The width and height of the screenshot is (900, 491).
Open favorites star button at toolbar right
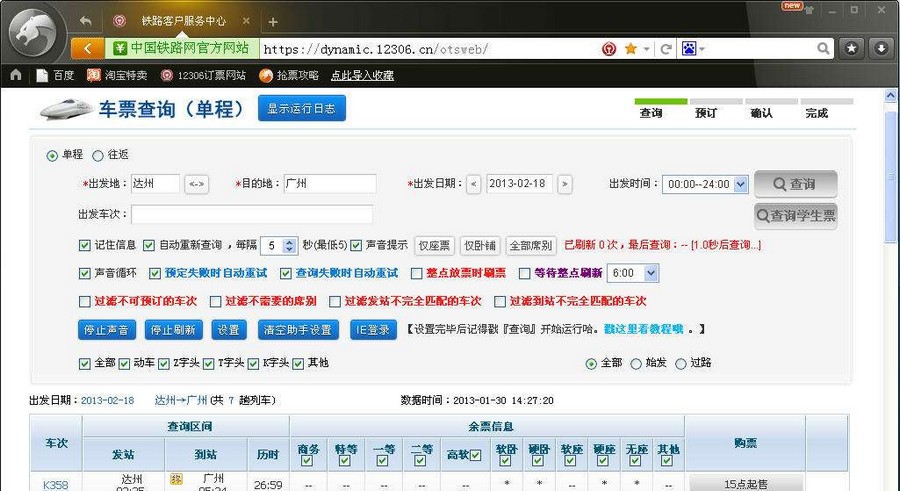pos(852,49)
